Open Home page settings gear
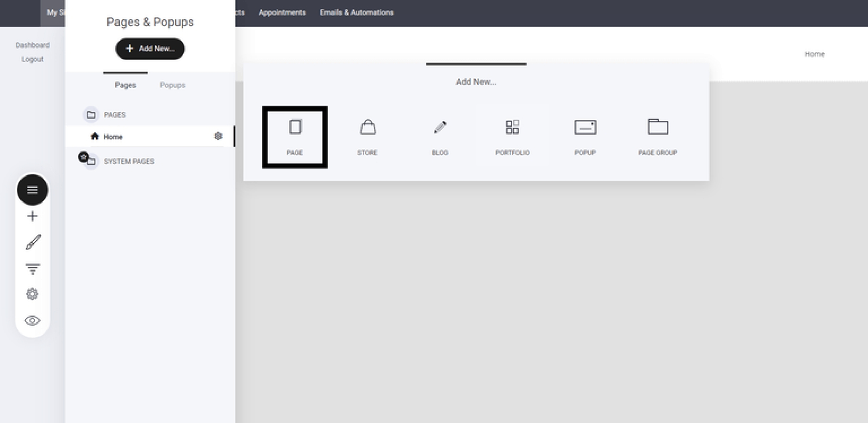 pyautogui.click(x=218, y=136)
